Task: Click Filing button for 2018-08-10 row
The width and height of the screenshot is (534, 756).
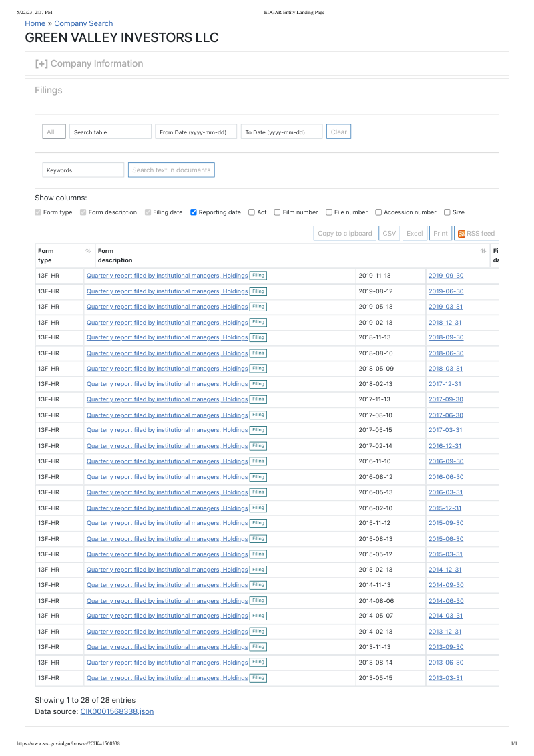Action: 258,353
